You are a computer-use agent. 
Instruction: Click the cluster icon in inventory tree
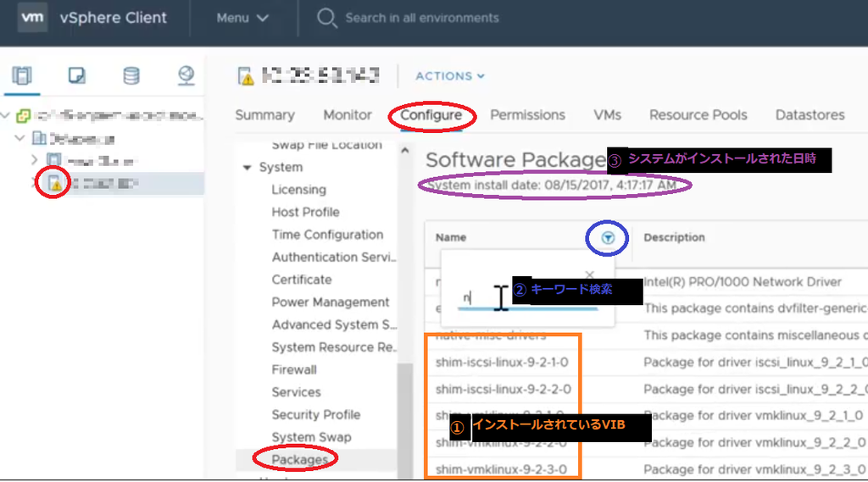[x=53, y=160]
